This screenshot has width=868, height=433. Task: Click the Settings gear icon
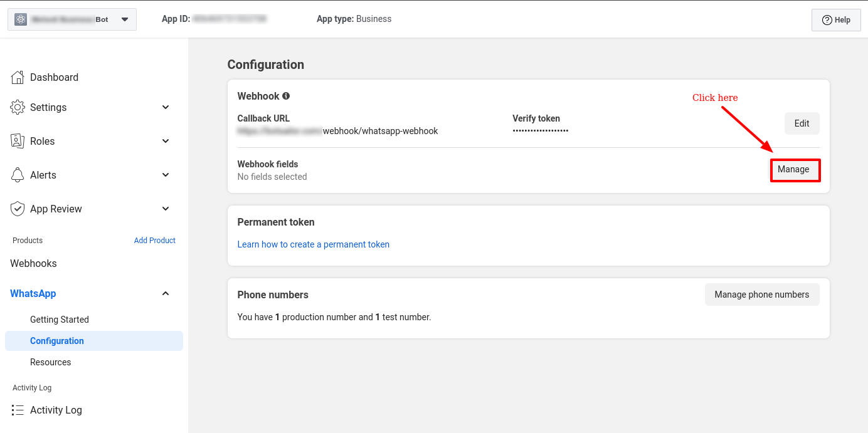click(18, 107)
